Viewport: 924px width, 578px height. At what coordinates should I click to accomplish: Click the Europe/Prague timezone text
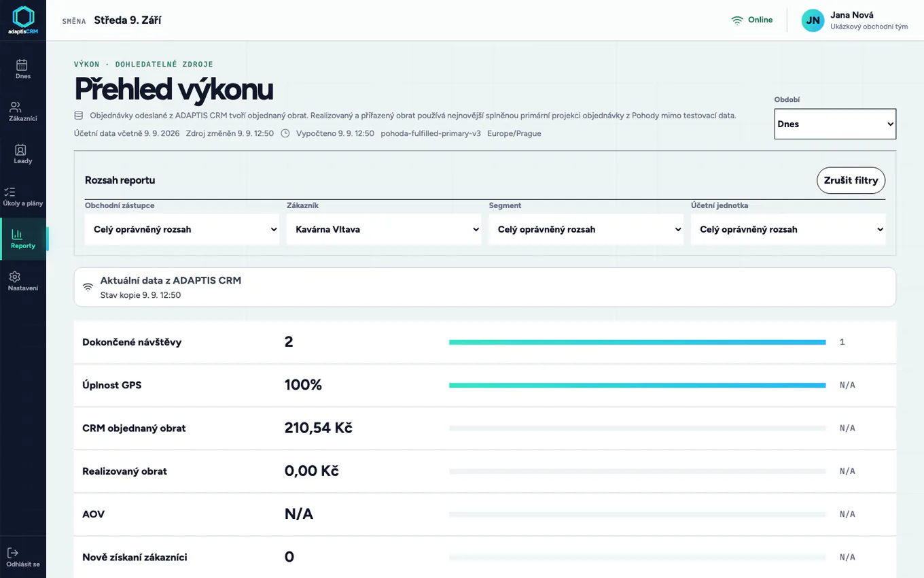(514, 133)
